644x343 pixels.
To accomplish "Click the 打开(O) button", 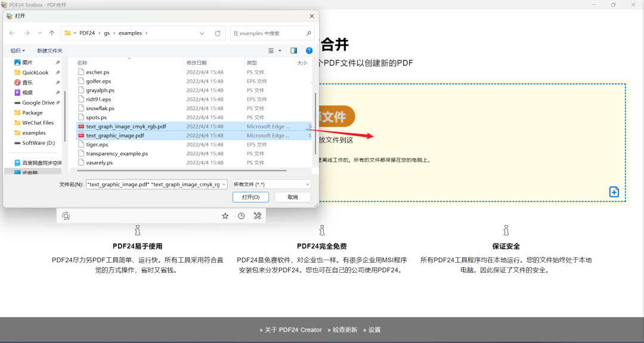I will click(251, 197).
